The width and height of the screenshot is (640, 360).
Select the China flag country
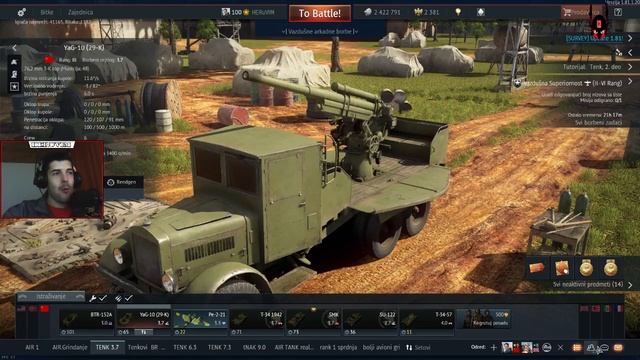click(44, 309)
